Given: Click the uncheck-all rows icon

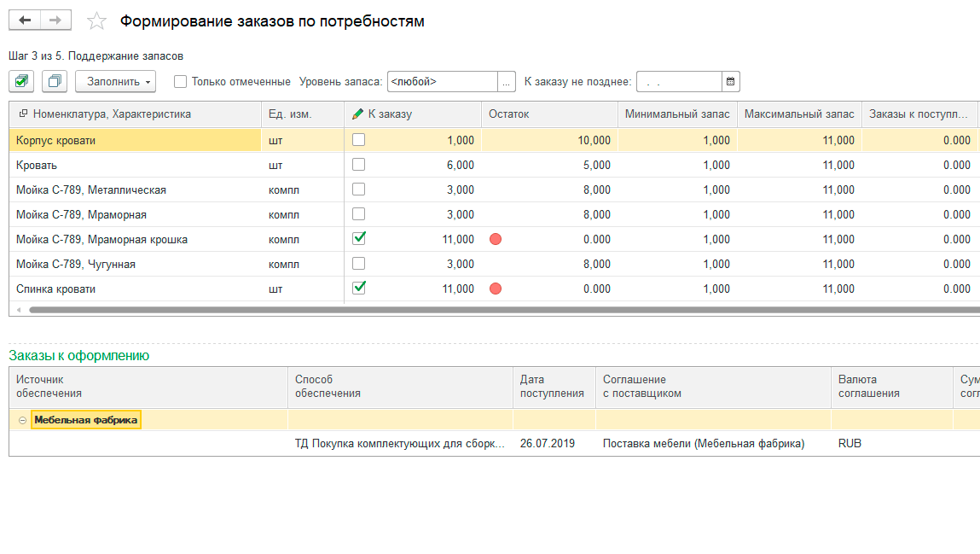Looking at the screenshot, I should tap(55, 81).
